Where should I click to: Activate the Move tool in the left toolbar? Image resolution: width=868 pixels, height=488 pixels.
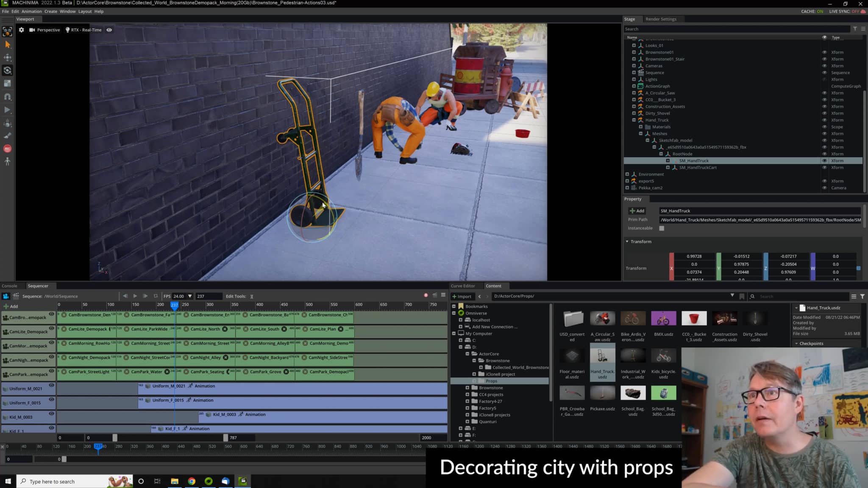click(x=7, y=57)
